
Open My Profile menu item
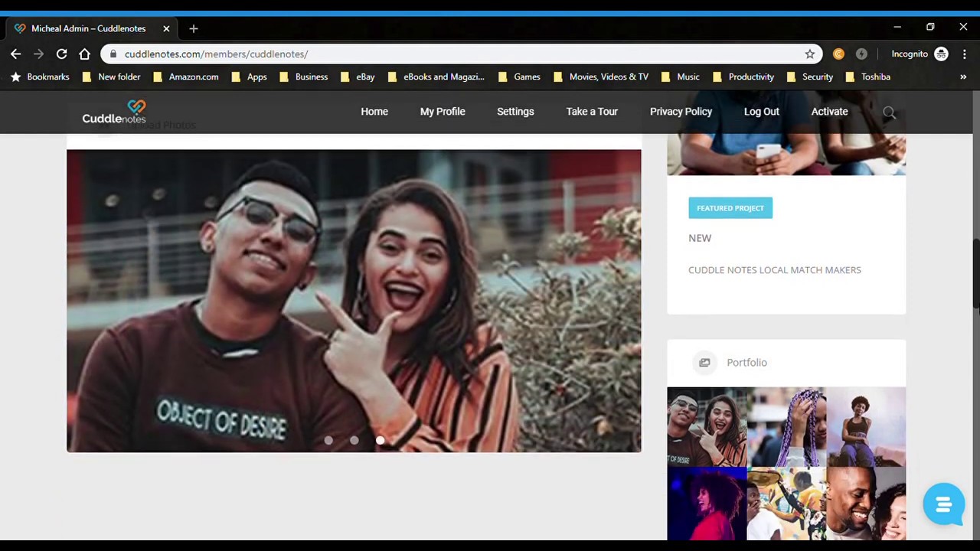(443, 112)
